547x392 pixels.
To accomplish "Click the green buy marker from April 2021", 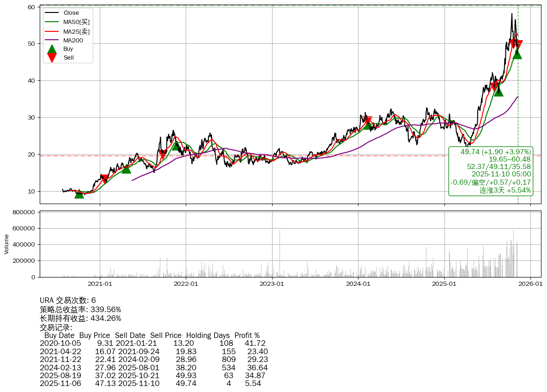I will click(x=126, y=169).
